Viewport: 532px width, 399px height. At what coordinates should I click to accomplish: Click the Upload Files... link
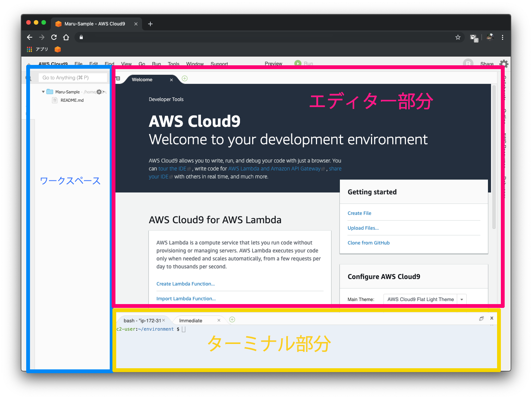pos(363,228)
